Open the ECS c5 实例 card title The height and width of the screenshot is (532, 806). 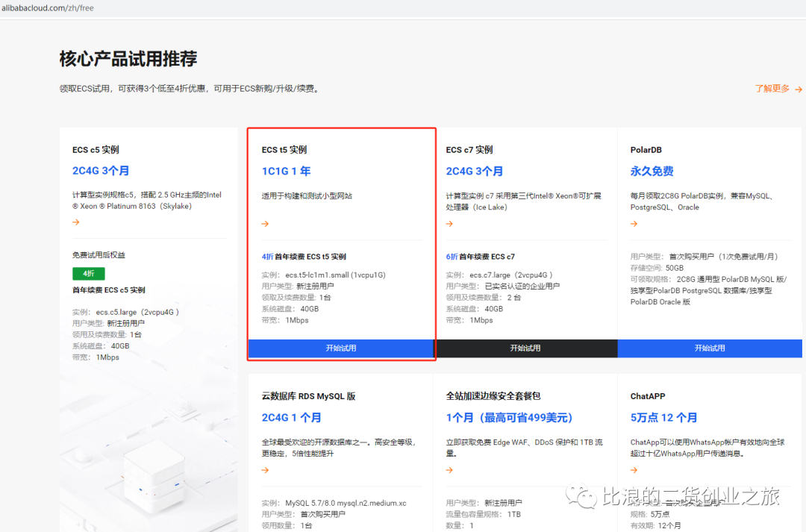[x=96, y=149]
